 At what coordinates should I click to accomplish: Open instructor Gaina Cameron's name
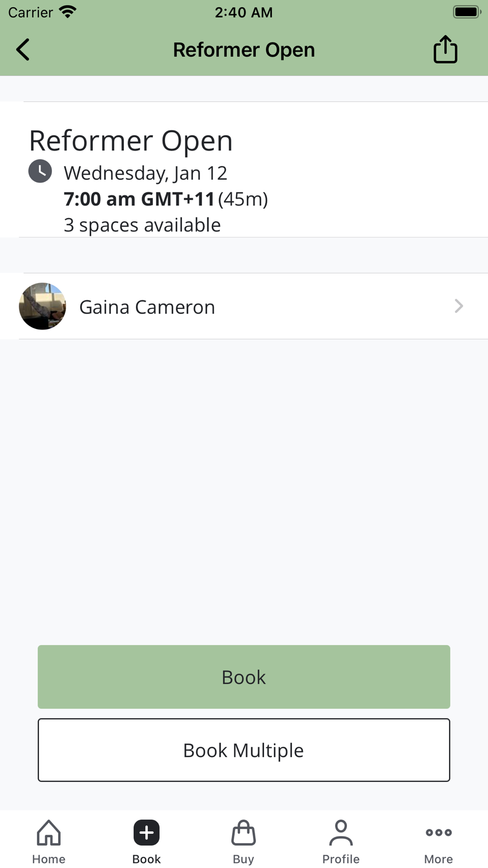coord(147,307)
